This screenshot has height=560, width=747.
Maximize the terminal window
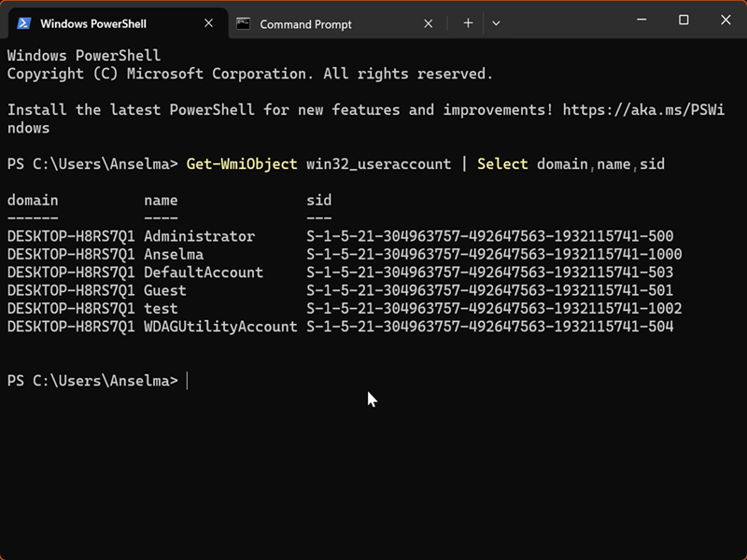684,20
